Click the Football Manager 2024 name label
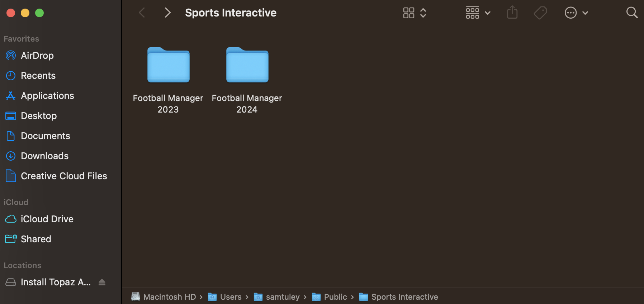 pyautogui.click(x=247, y=104)
